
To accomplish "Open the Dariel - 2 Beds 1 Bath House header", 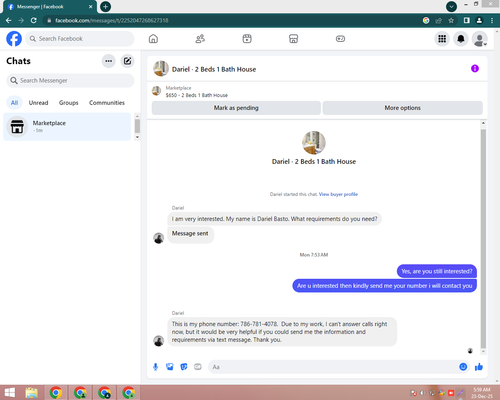I will pos(214,69).
